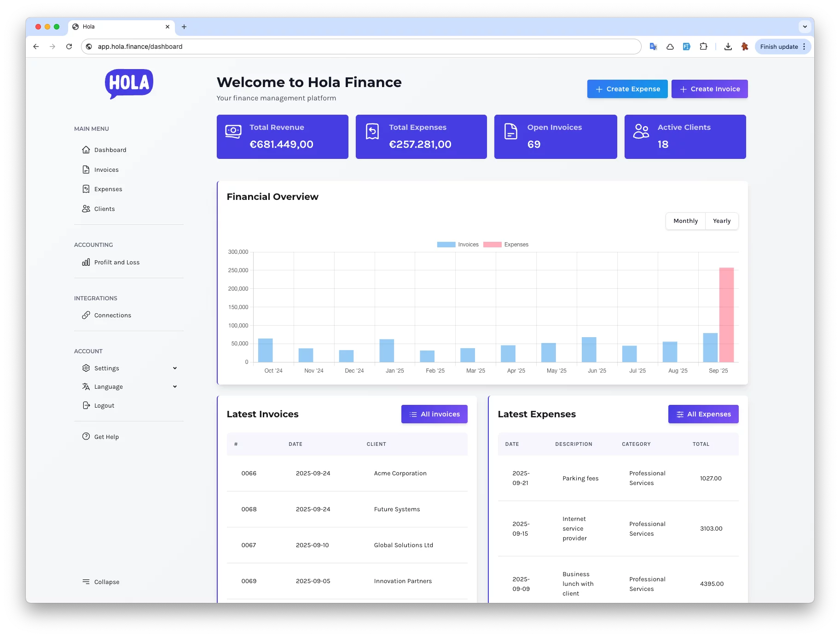Expand the Settings submenu chevron
This screenshot has width=840, height=637.
(x=175, y=368)
